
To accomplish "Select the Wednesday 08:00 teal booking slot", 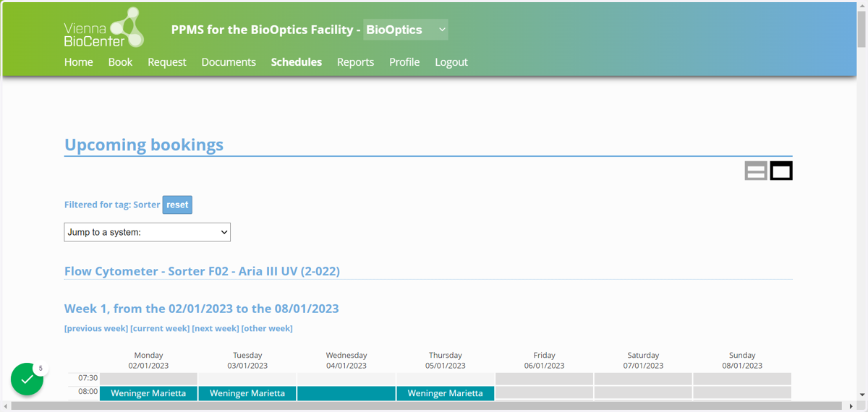I will (346, 393).
